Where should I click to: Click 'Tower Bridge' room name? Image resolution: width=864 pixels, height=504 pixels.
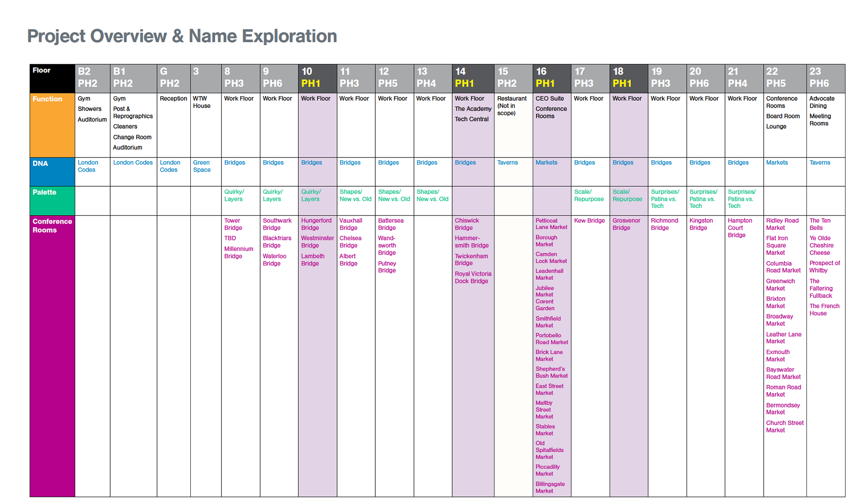233,224
